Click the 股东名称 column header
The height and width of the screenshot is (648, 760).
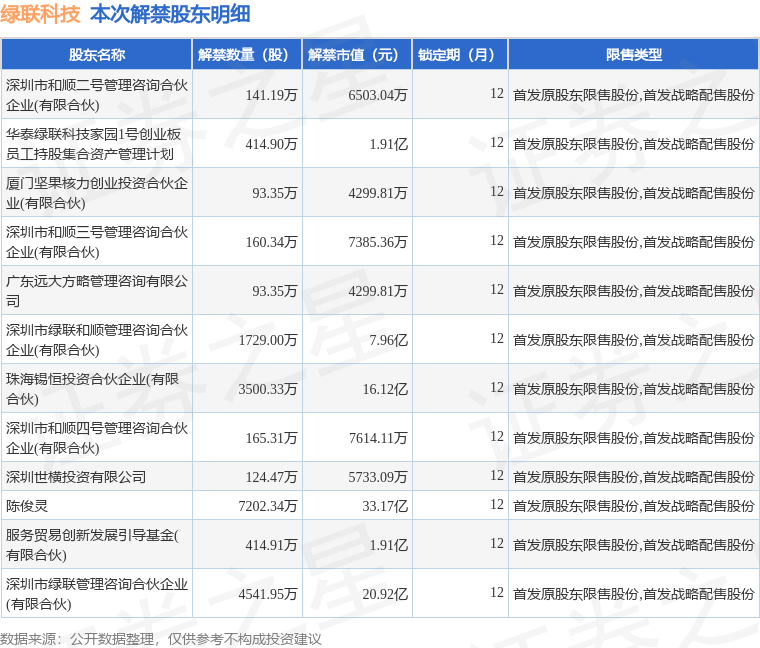pyautogui.click(x=97, y=55)
